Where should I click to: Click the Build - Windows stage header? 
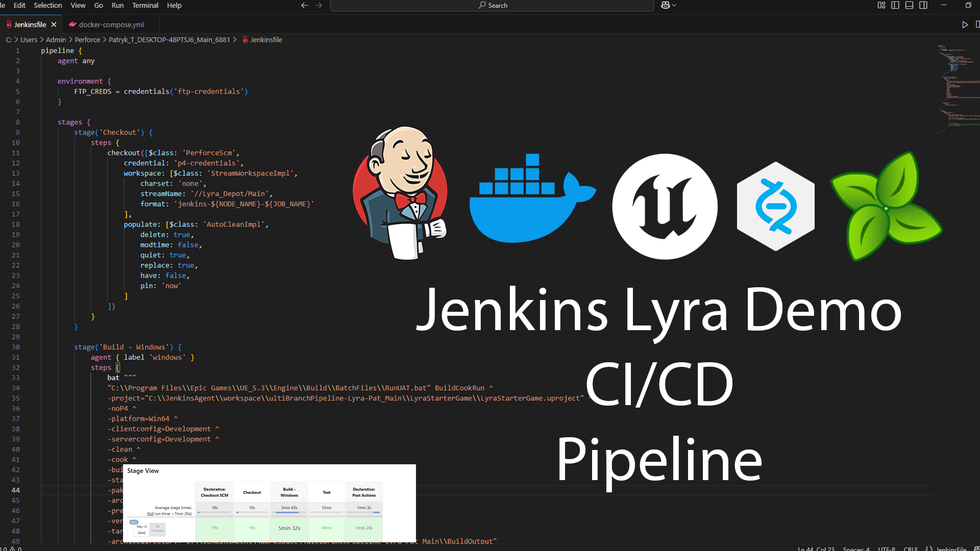point(289,492)
